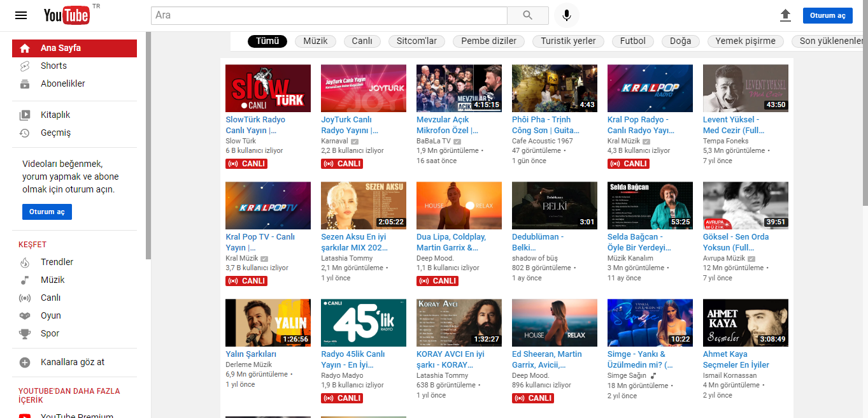
Task: Select the Müzik filter chip
Action: coord(315,41)
